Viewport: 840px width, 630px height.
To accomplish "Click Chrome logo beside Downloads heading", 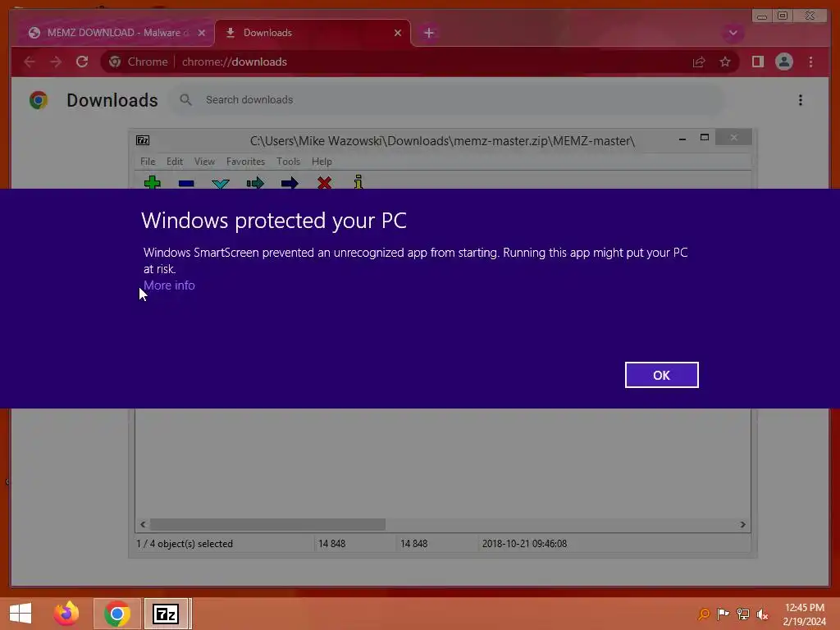I will (x=39, y=100).
